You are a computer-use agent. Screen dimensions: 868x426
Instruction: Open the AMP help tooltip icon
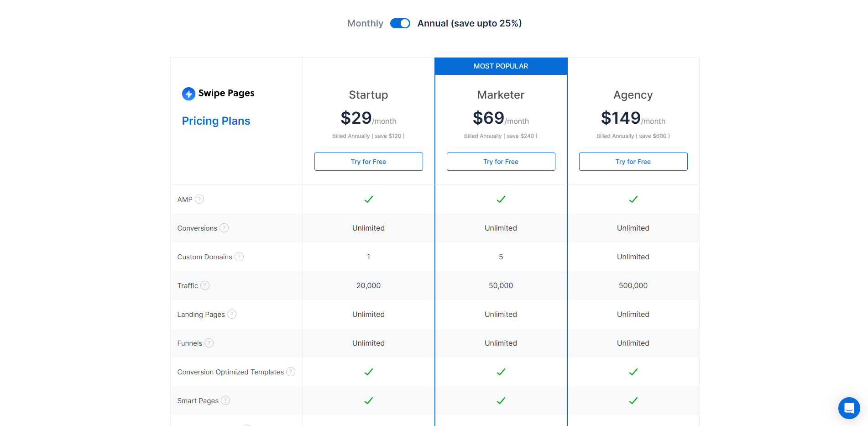(199, 199)
